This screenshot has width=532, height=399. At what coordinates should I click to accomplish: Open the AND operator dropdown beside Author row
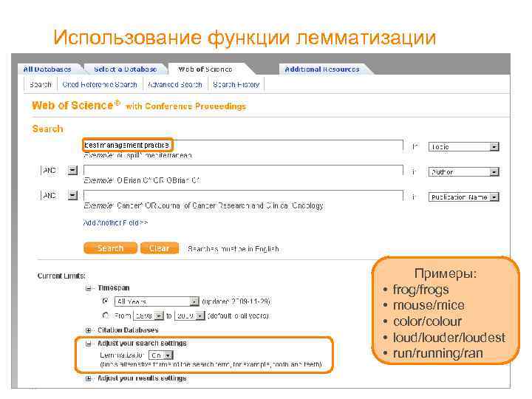coord(59,170)
